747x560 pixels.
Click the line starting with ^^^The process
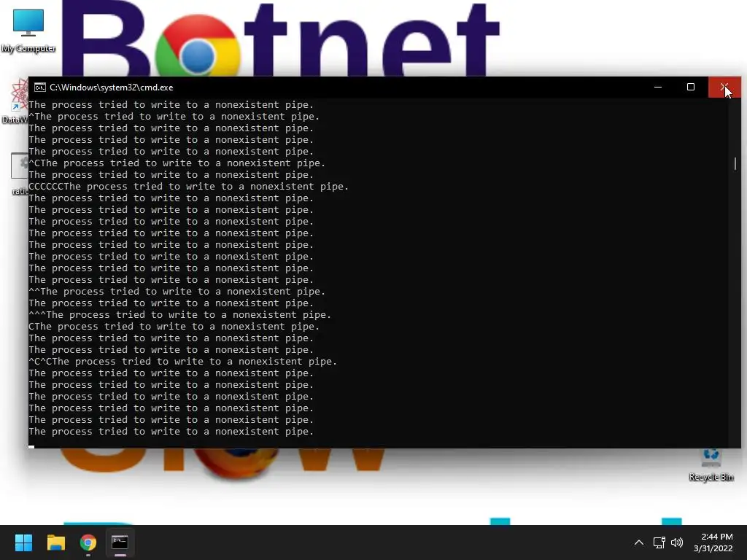[180, 315]
